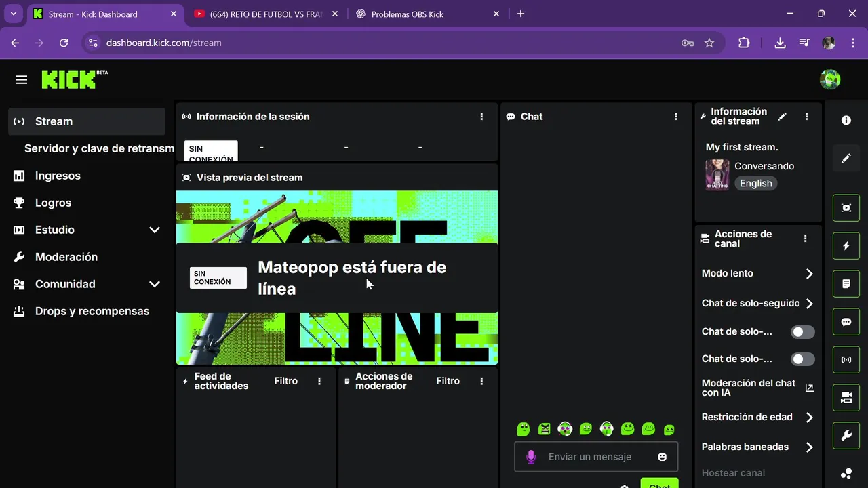
Task: Open Servidor y clave de retransmisión
Action: click(x=99, y=148)
